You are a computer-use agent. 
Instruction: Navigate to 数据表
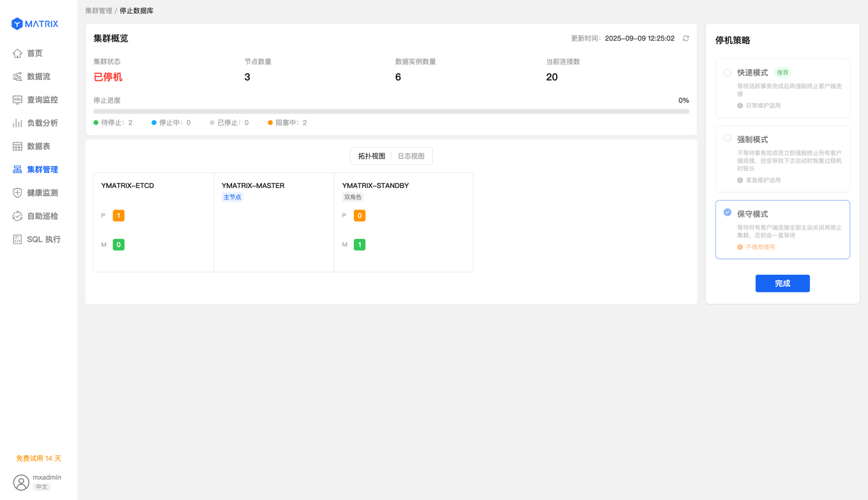click(39, 146)
